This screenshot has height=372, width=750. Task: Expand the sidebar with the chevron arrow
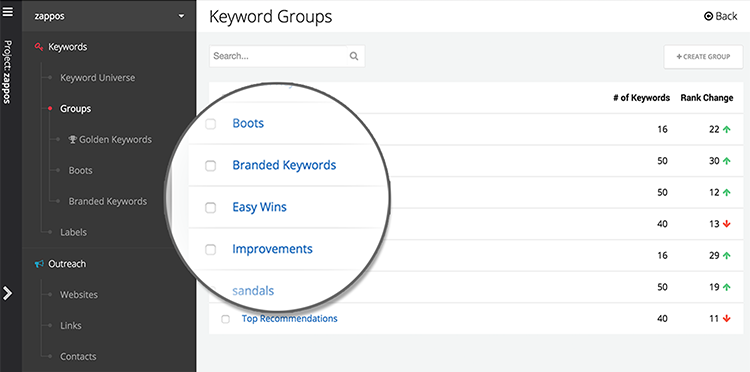click(x=7, y=293)
